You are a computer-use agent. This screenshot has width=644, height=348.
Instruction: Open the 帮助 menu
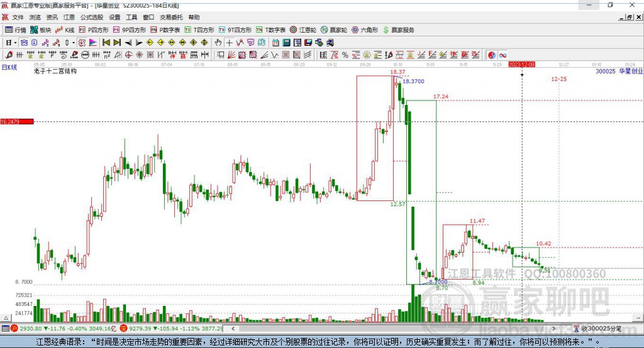point(194,17)
